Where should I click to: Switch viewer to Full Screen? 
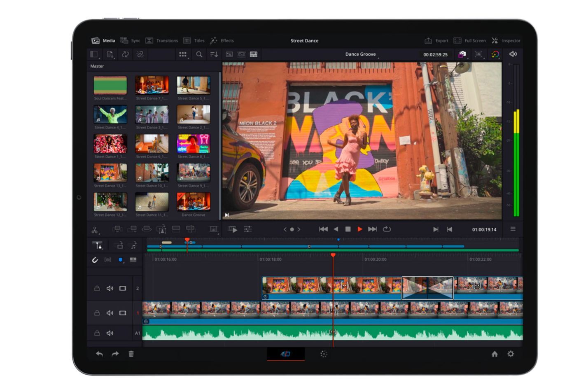[x=469, y=41]
